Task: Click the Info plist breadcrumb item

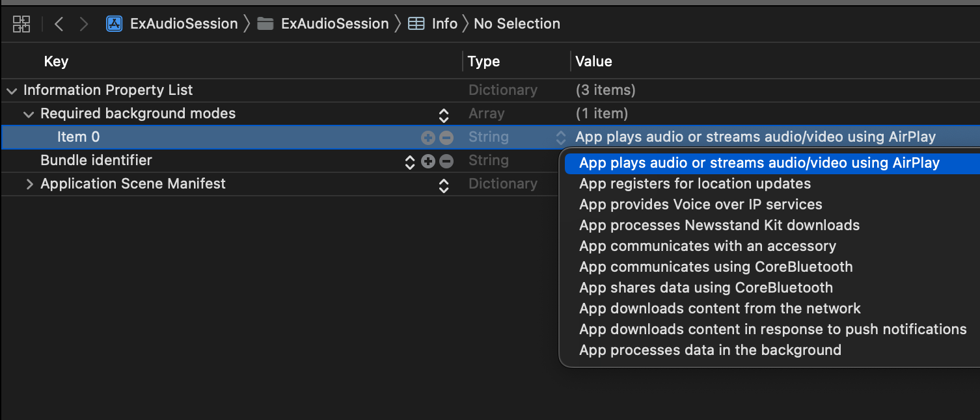Action: [x=433, y=24]
